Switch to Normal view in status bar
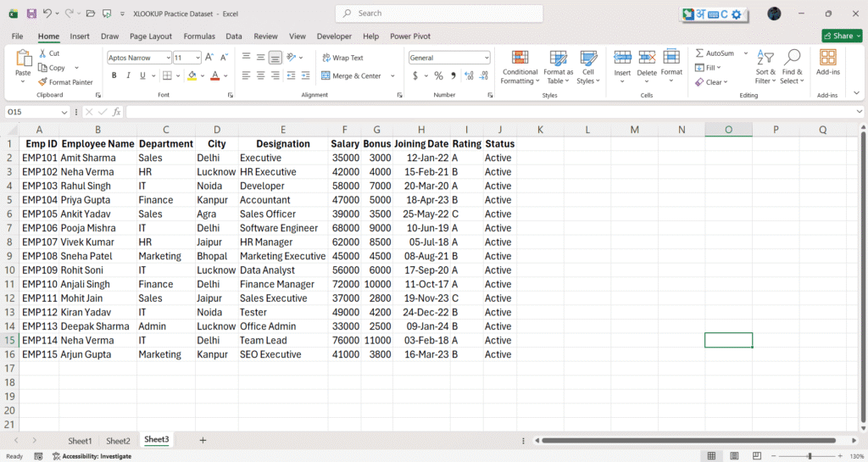 click(x=711, y=456)
